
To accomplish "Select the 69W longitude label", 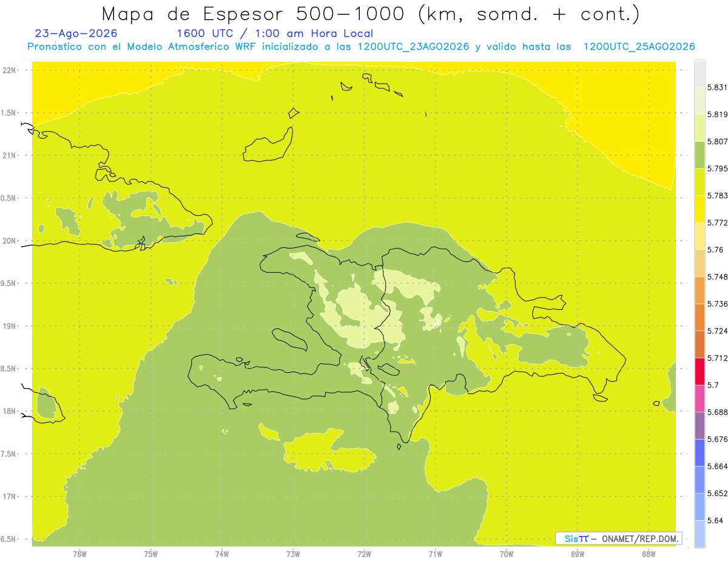I will tap(578, 554).
